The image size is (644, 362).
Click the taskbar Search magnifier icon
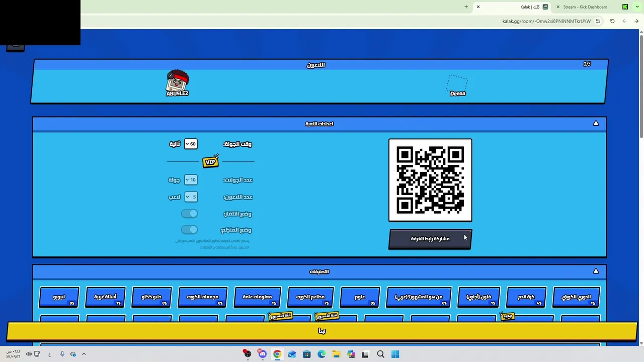[380, 354]
